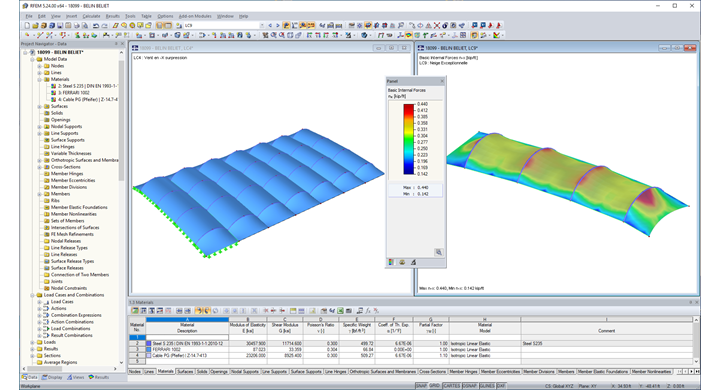Go to the next load case arrow
Viewport: 720px width, 390px height.
coord(277,26)
